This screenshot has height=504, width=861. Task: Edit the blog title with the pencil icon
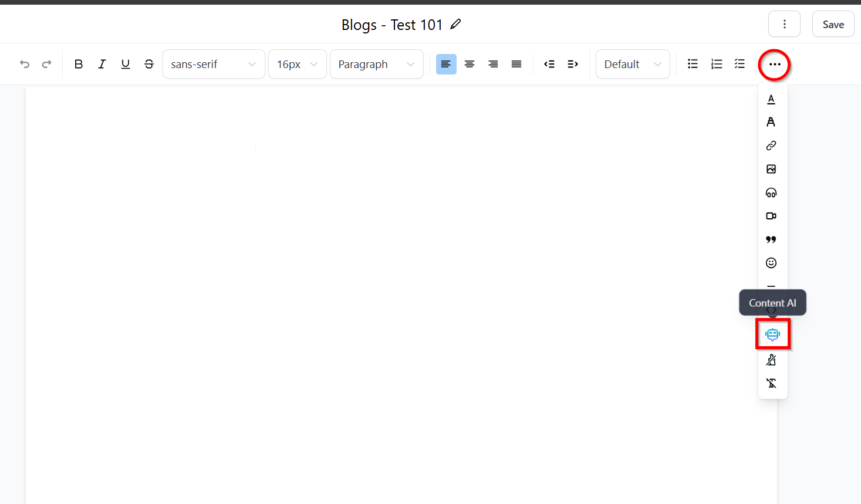455,24
